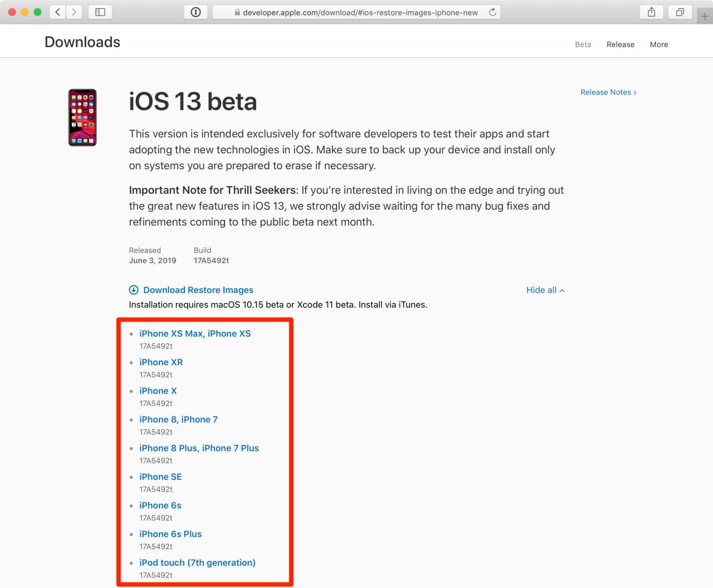This screenshot has height=588, width=713.
Task: Open the Share menu in toolbar
Action: pyautogui.click(x=652, y=12)
